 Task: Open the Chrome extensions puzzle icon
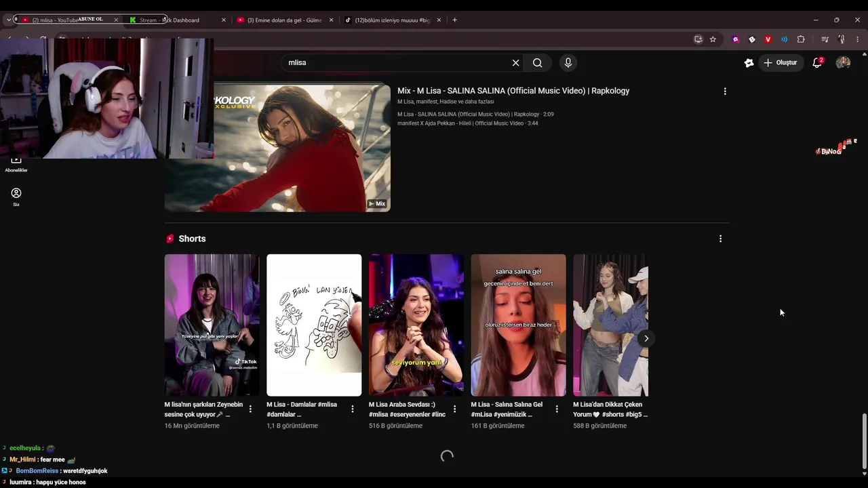coord(801,39)
